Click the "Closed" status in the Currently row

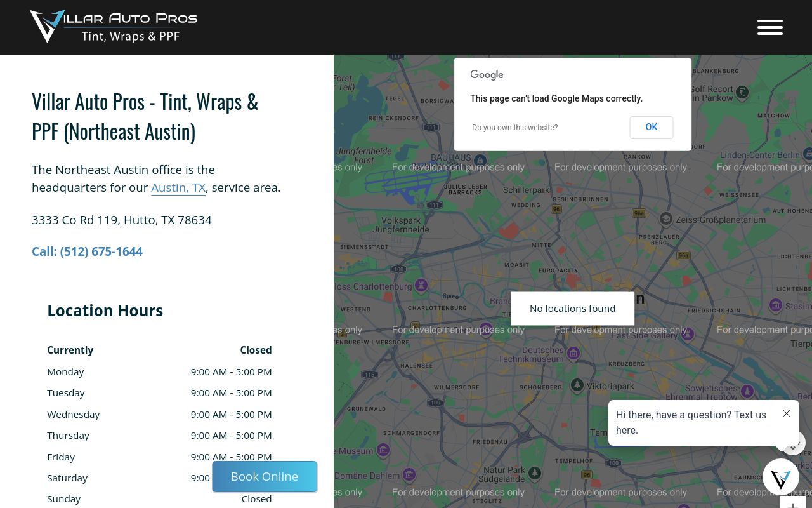pos(256,350)
